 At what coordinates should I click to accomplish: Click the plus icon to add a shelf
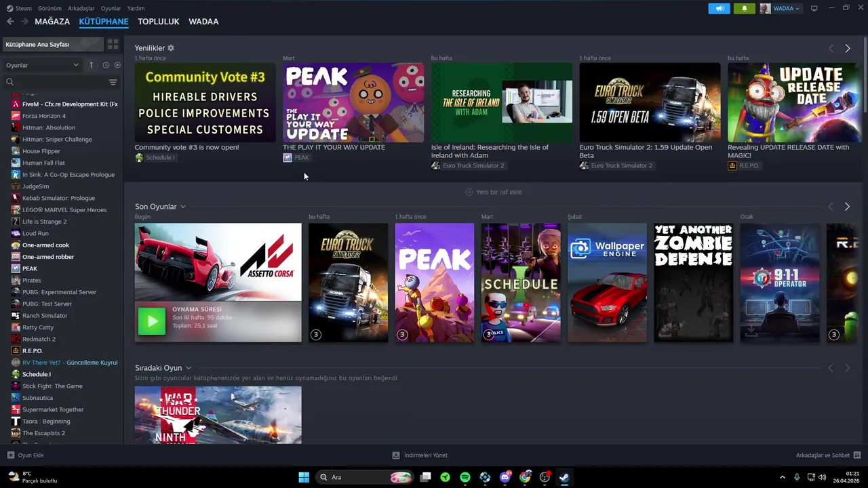469,192
